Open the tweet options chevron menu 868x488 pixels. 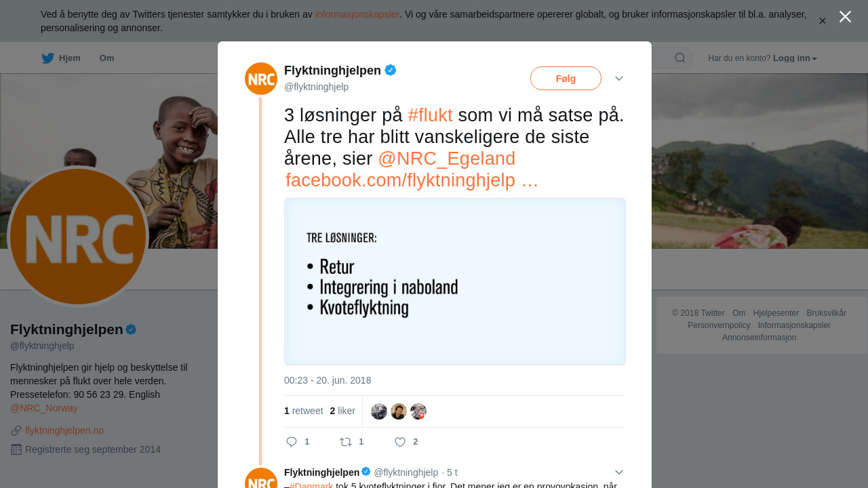[x=619, y=79]
